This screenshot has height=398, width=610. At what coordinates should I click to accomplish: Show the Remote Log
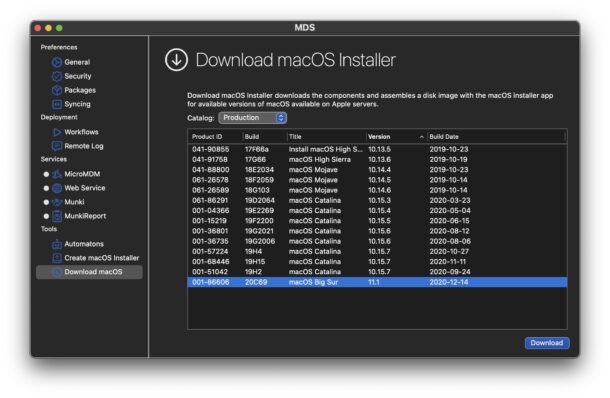pos(84,146)
